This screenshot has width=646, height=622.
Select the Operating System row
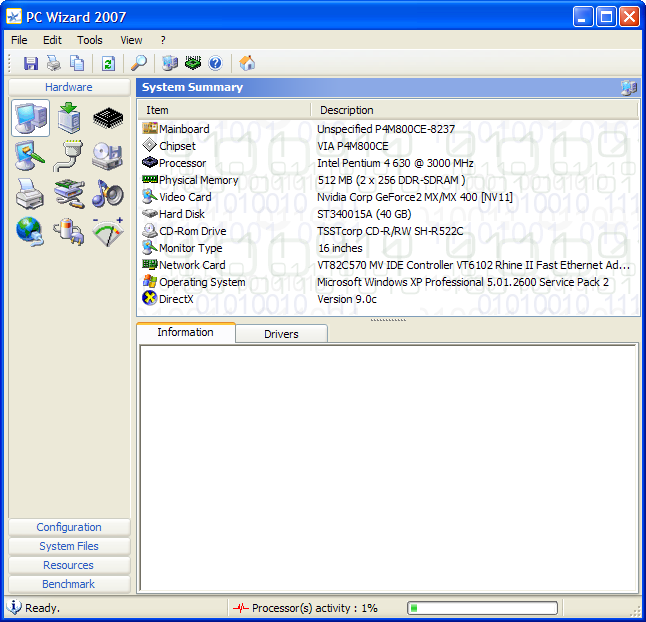pos(388,282)
